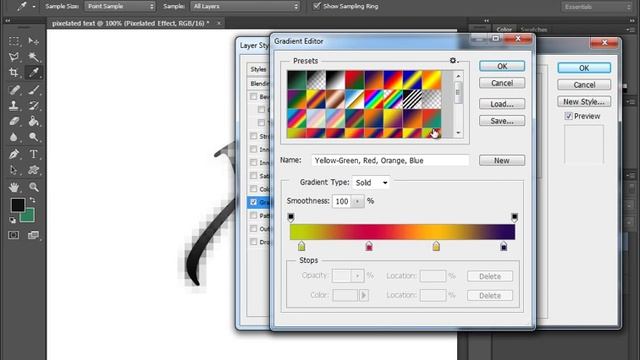Change the screen mode

click(x=33, y=235)
